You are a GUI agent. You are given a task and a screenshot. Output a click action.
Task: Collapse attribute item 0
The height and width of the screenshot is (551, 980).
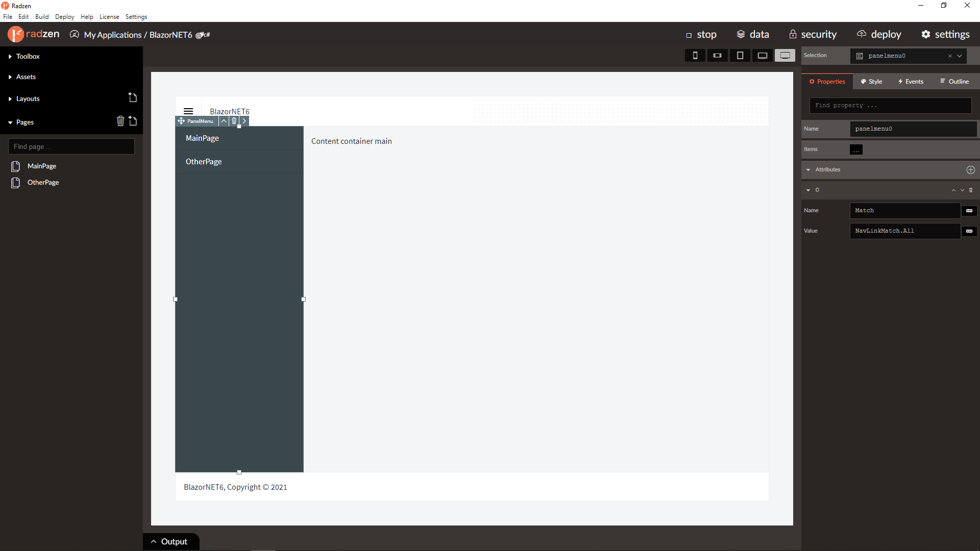pyautogui.click(x=808, y=190)
